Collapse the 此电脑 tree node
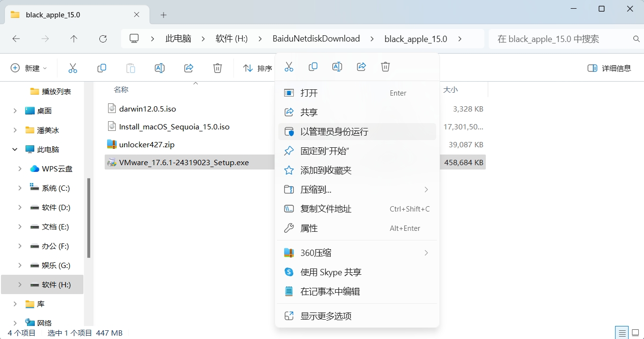This screenshot has height=339, width=644. (x=16, y=150)
